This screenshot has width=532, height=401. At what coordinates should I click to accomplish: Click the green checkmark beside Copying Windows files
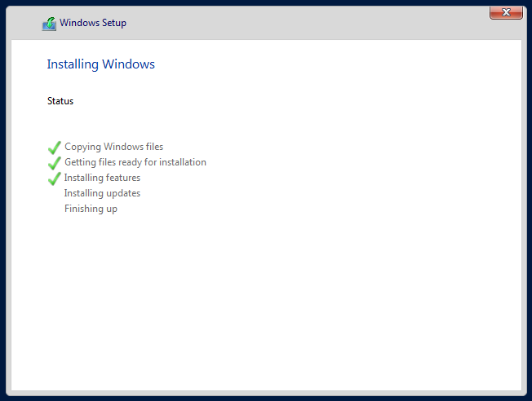pyautogui.click(x=55, y=148)
